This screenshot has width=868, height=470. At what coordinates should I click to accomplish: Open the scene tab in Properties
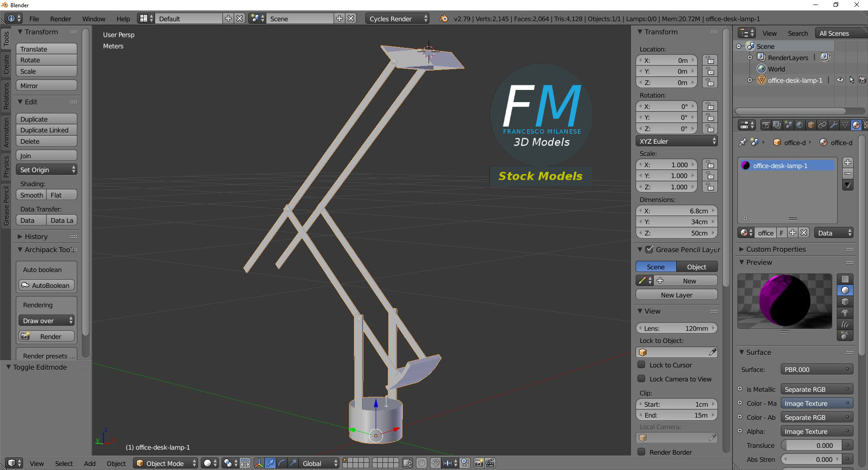788,125
